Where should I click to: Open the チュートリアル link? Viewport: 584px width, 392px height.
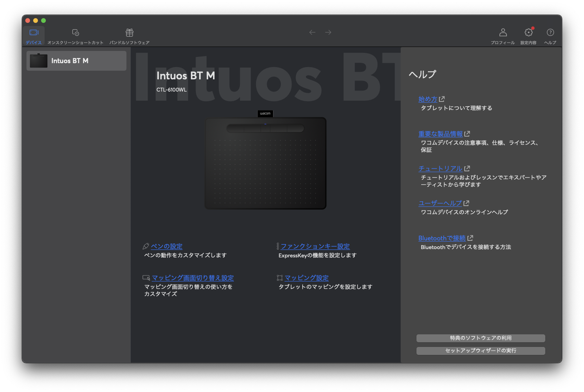[x=440, y=169]
